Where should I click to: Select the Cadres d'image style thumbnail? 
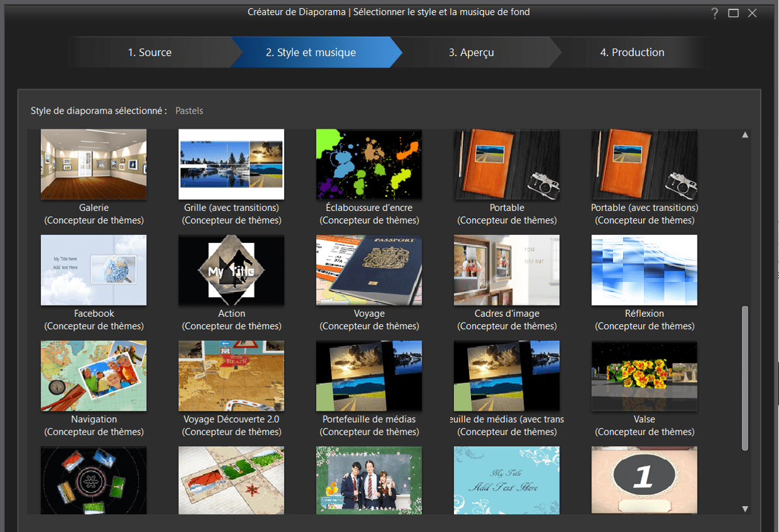pyautogui.click(x=506, y=270)
